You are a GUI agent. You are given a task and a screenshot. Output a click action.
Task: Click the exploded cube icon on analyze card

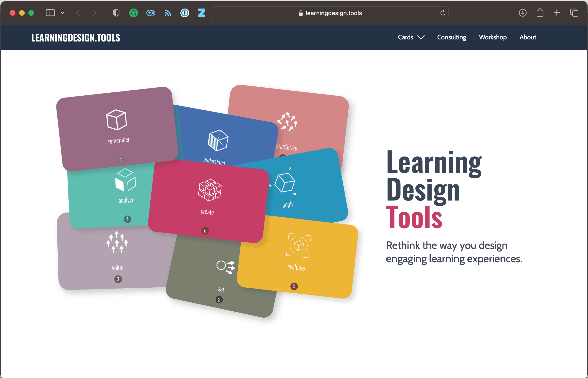pyautogui.click(x=125, y=180)
